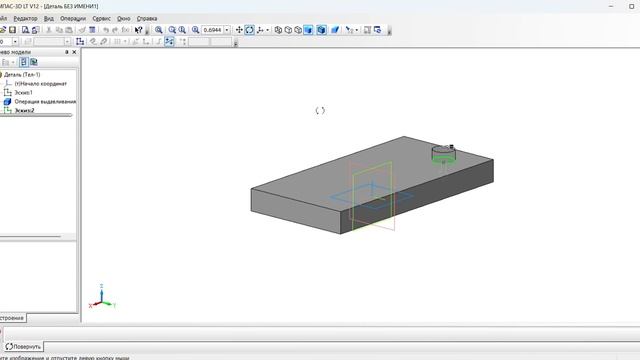Screen dimensions: 640x360
Task: Open the Сервис menu
Action: click(x=101, y=18)
